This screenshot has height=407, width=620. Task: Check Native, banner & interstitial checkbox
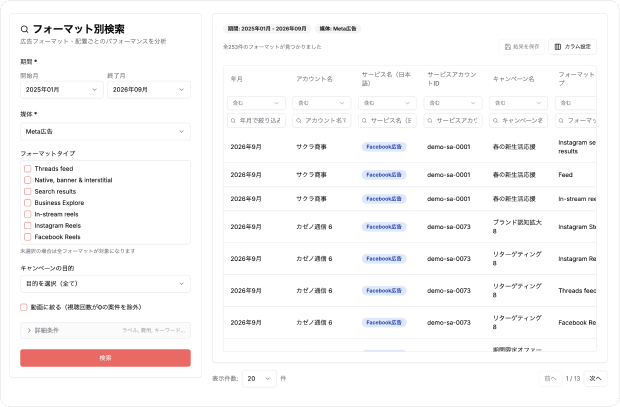pyautogui.click(x=28, y=180)
